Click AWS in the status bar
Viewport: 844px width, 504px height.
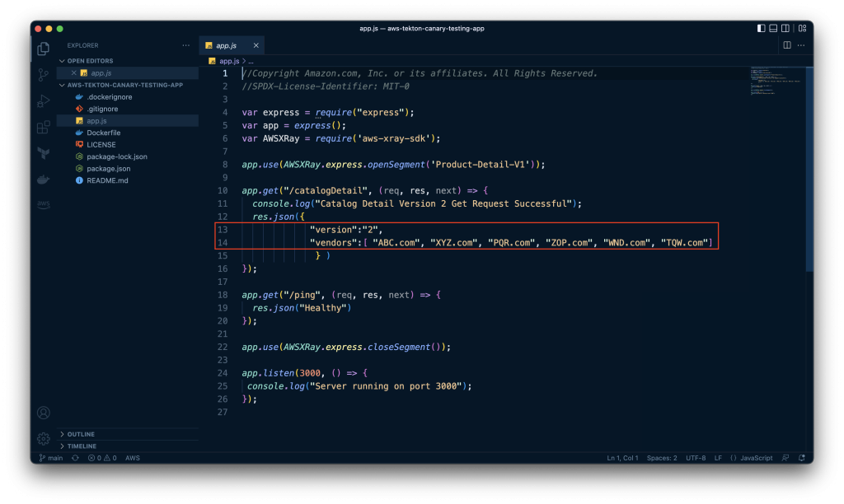(x=133, y=458)
